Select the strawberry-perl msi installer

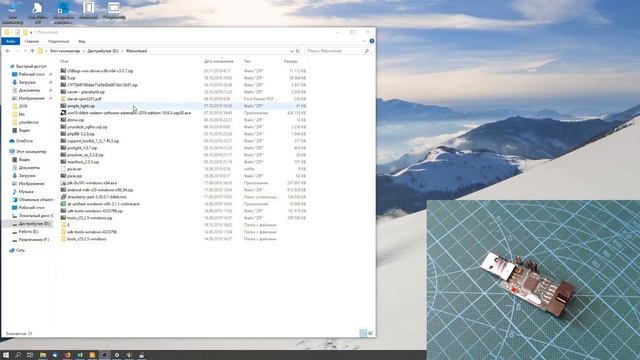coord(93,197)
